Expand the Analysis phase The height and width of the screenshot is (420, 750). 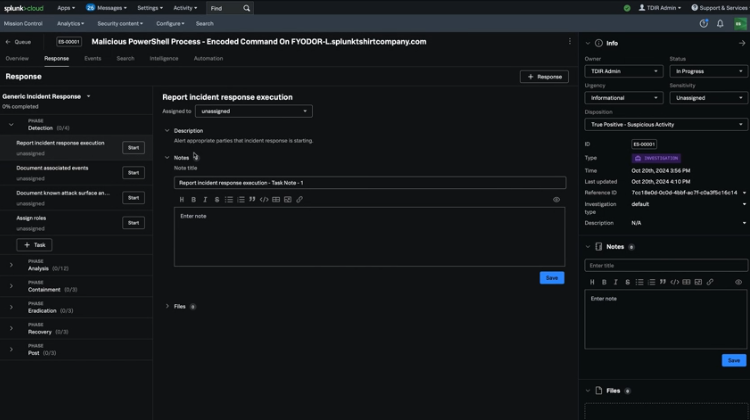(x=11, y=265)
